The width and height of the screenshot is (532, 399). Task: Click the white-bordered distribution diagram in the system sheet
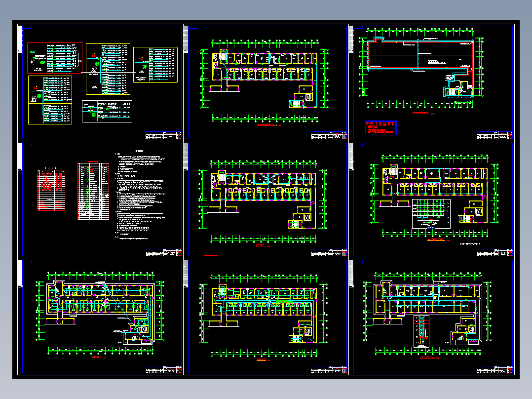pyautogui.click(x=107, y=111)
